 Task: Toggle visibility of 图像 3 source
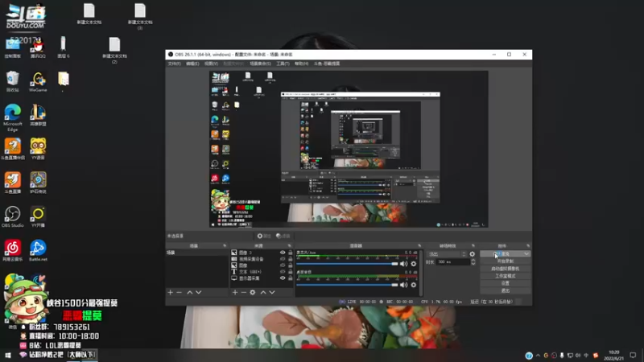click(x=283, y=253)
